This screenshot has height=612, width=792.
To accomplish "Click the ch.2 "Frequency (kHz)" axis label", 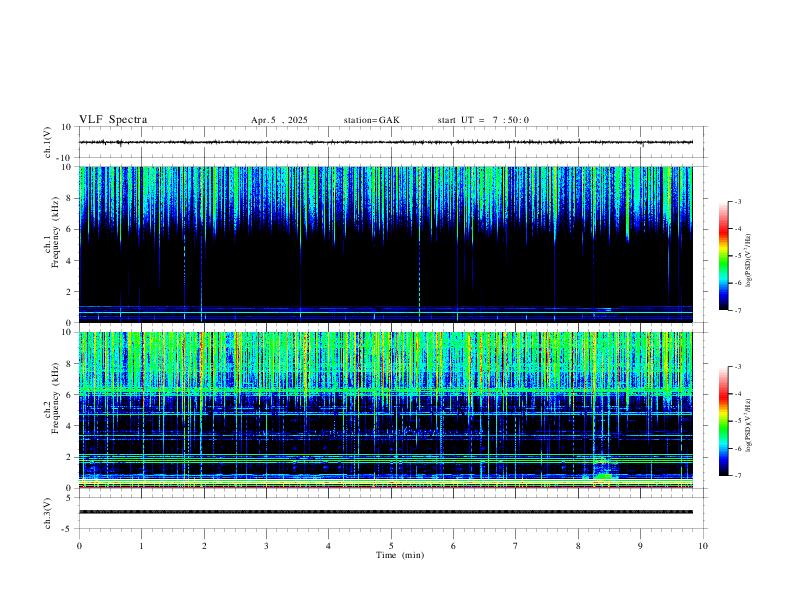I will 56,398.
